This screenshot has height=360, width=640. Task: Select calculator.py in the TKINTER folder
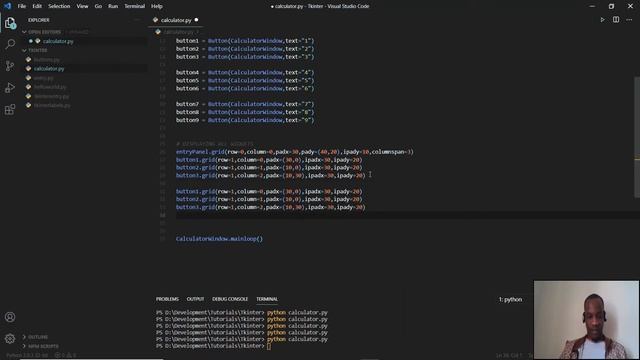[x=49, y=69]
